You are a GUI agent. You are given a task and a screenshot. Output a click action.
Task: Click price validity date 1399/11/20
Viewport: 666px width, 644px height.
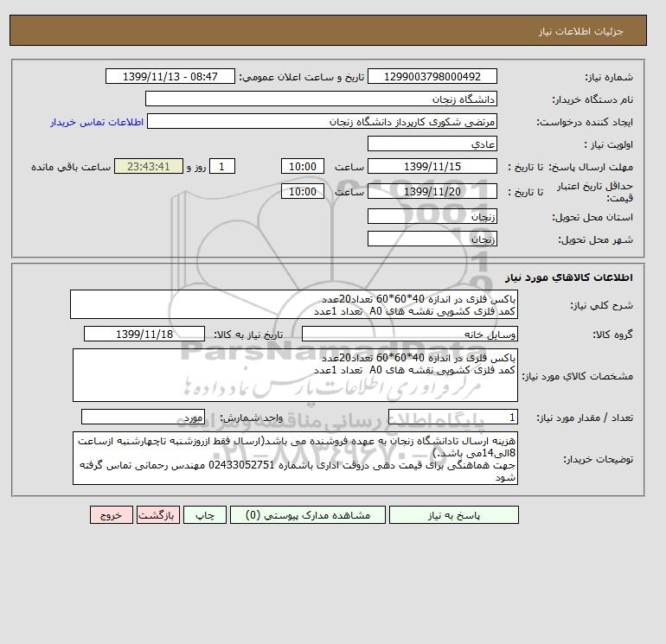click(432, 191)
